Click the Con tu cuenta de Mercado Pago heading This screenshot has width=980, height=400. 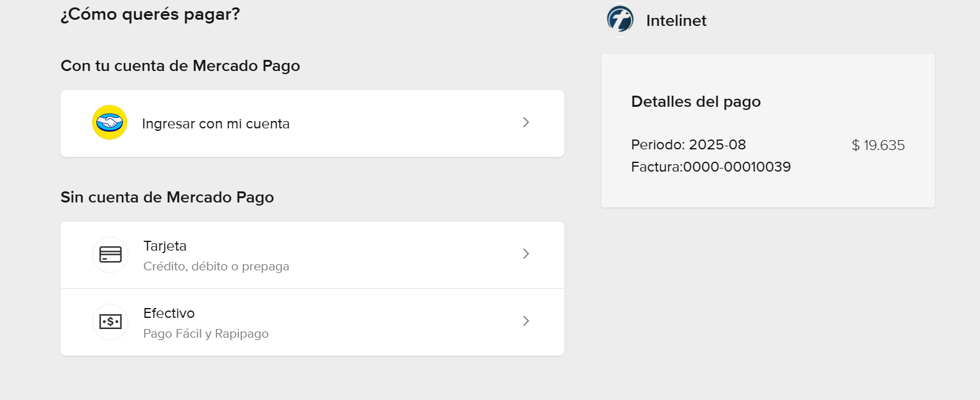pyautogui.click(x=180, y=66)
